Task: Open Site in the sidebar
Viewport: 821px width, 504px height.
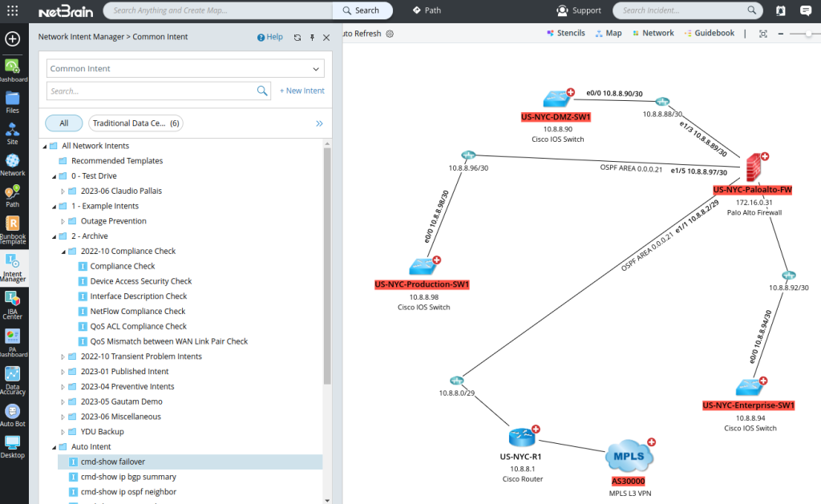Action: tap(13, 134)
